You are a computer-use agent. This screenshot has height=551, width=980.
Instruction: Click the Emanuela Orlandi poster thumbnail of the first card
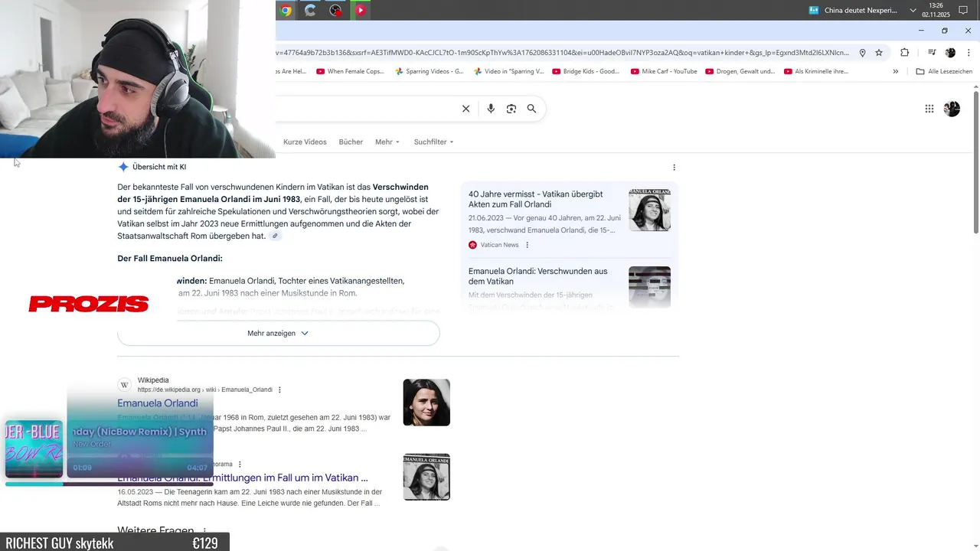(649, 210)
